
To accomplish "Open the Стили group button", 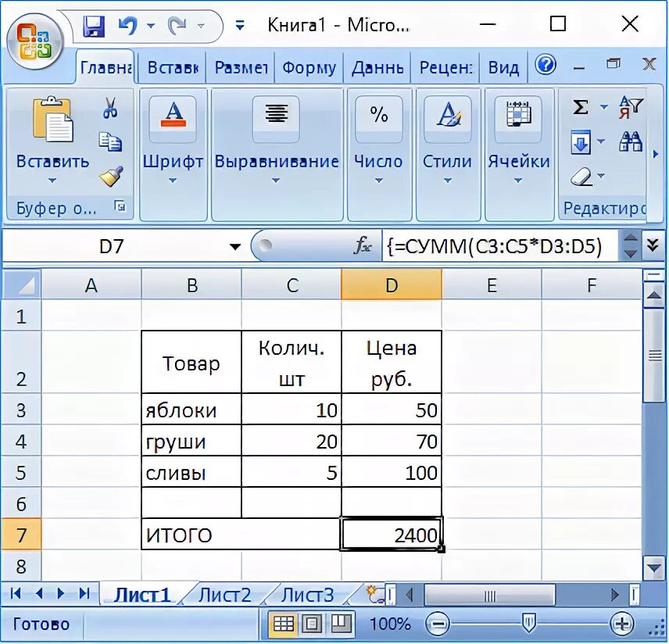I will click(x=448, y=155).
